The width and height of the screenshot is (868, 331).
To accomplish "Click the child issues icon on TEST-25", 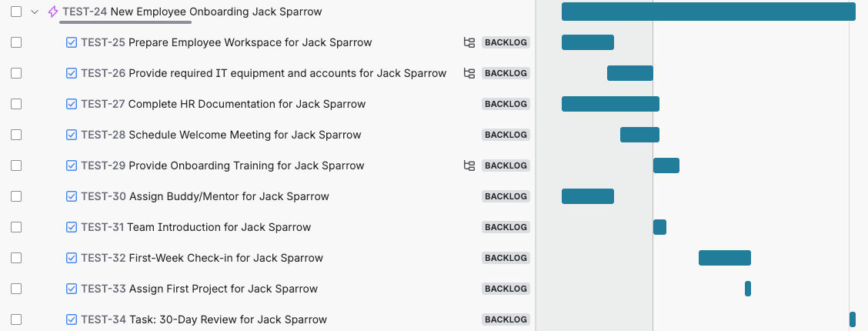I will coord(469,42).
